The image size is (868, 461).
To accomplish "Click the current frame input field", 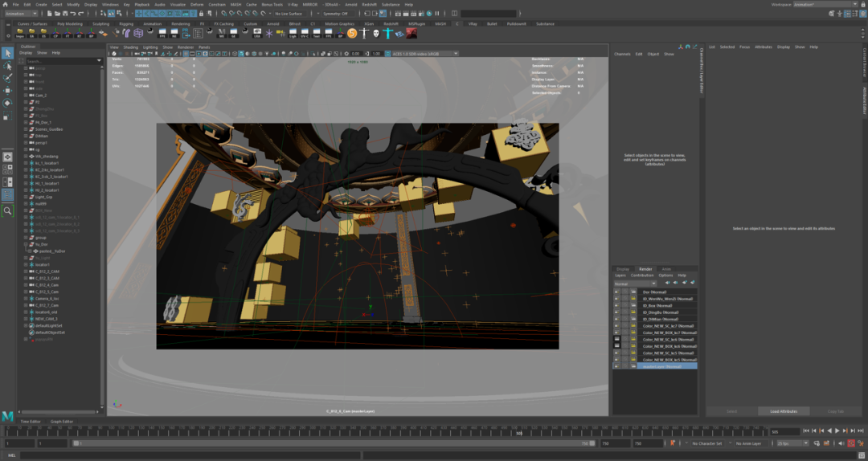I will [784, 431].
